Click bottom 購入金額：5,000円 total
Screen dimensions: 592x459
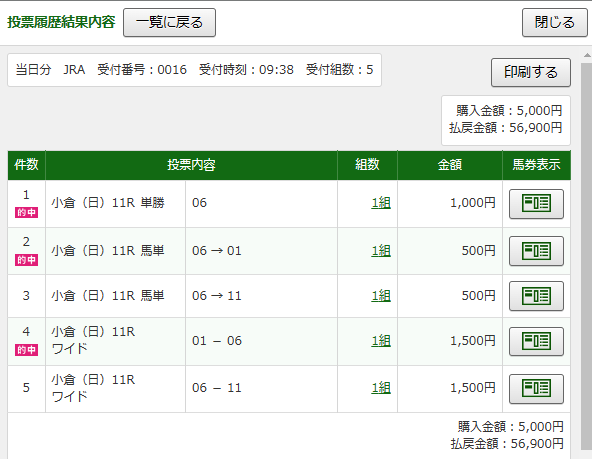coord(511,427)
